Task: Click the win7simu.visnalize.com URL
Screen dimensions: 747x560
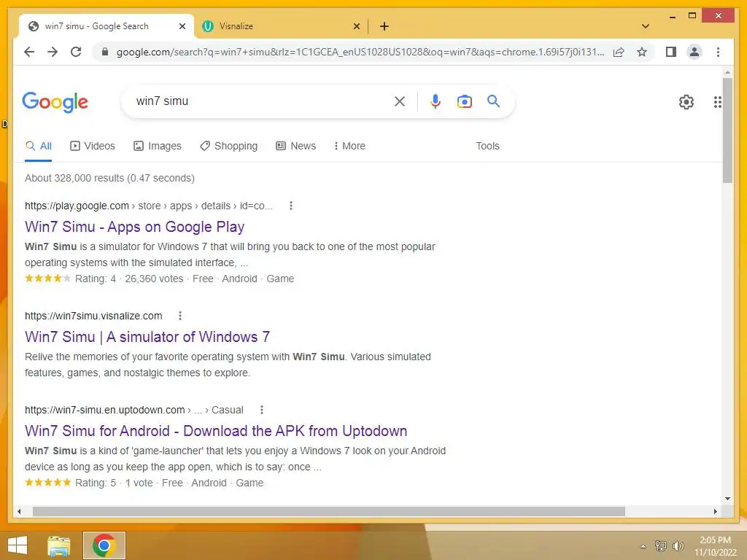Action: pos(93,316)
